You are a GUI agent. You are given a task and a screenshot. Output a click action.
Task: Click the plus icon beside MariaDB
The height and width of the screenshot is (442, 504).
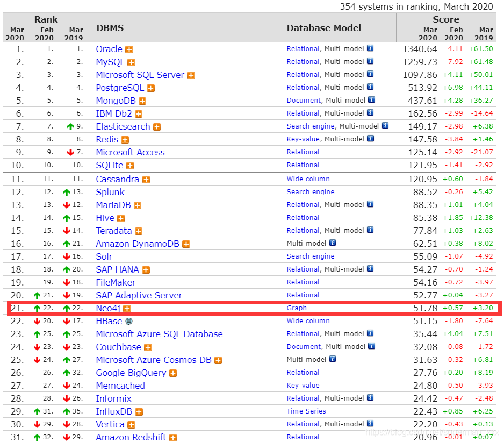pos(138,205)
